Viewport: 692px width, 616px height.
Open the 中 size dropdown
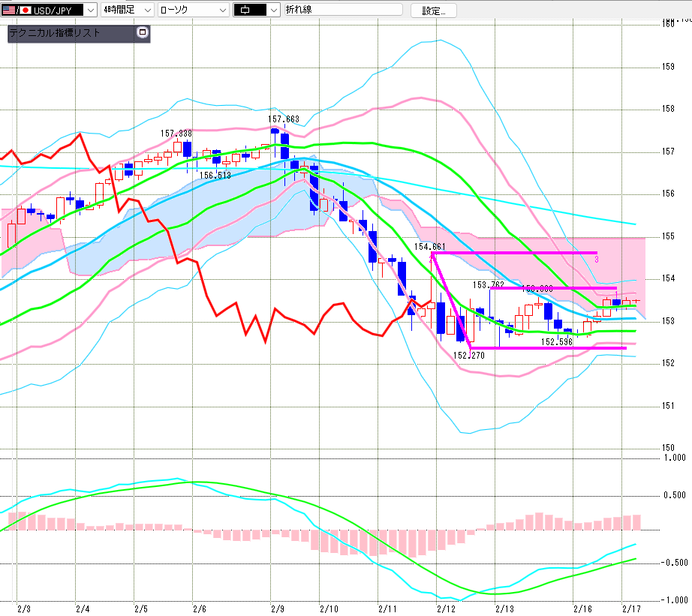click(272, 11)
